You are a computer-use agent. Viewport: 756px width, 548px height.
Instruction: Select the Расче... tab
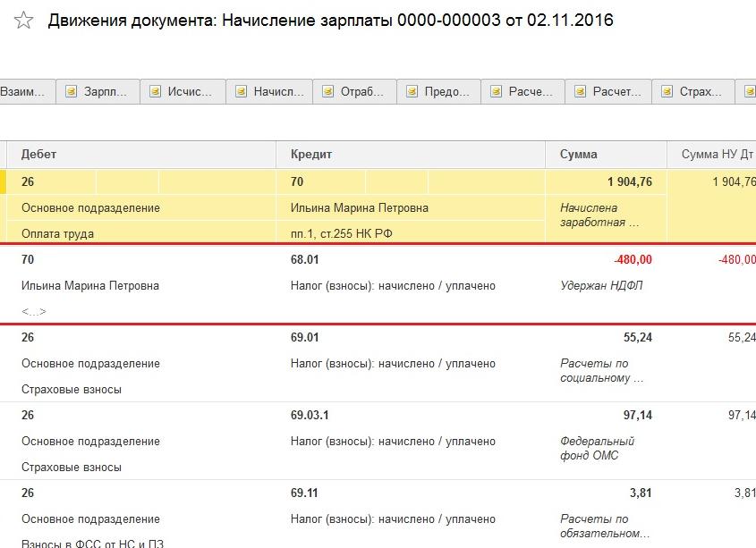522,91
